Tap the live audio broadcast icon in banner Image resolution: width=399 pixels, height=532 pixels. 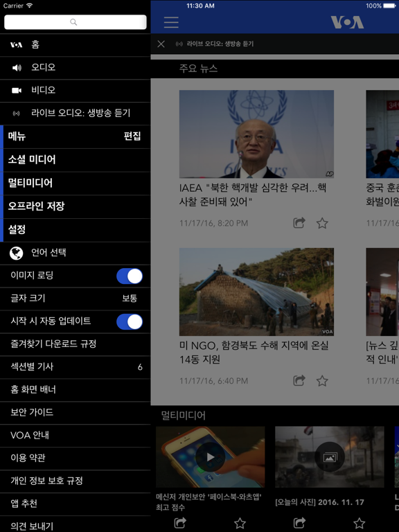pyautogui.click(x=179, y=44)
